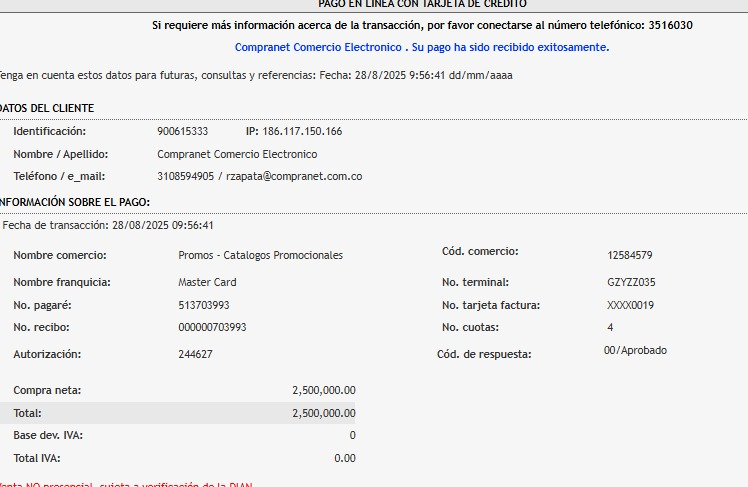Select the transaction date 28/08/2025 09:56:41
The height and width of the screenshot is (487, 748).
tap(163, 225)
